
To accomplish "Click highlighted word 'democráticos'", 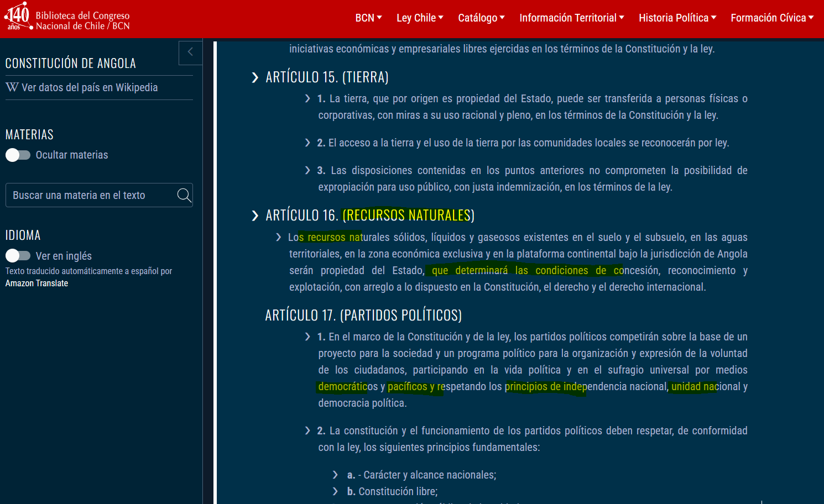I will (x=348, y=386).
